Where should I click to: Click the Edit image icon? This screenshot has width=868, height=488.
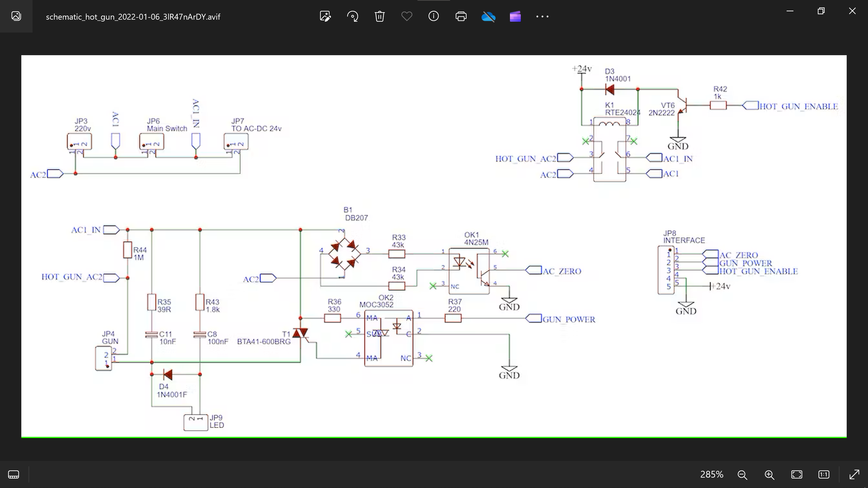(x=325, y=16)
